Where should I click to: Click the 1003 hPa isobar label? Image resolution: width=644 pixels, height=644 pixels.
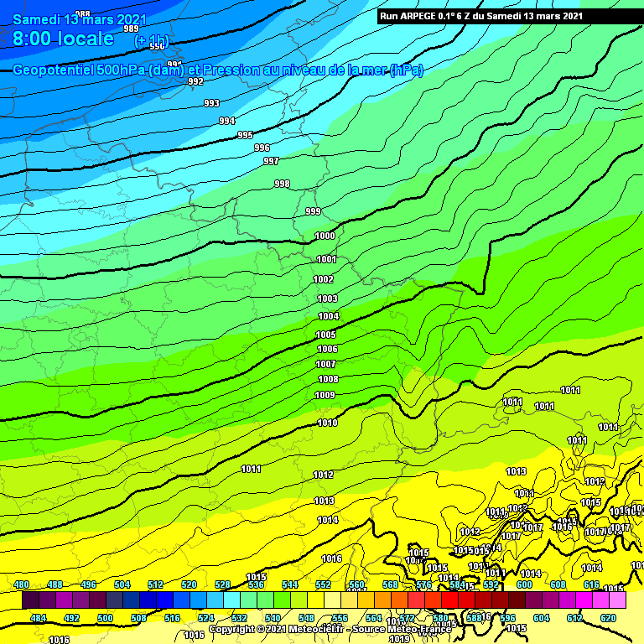(x=327, y=299)
